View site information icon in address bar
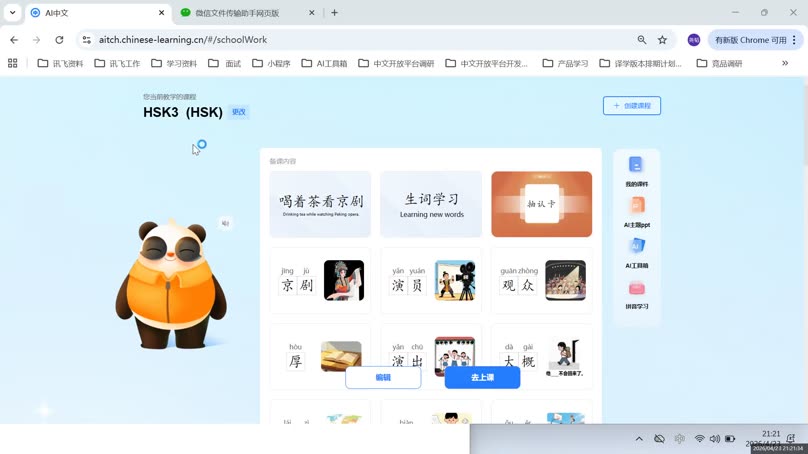 87,40
